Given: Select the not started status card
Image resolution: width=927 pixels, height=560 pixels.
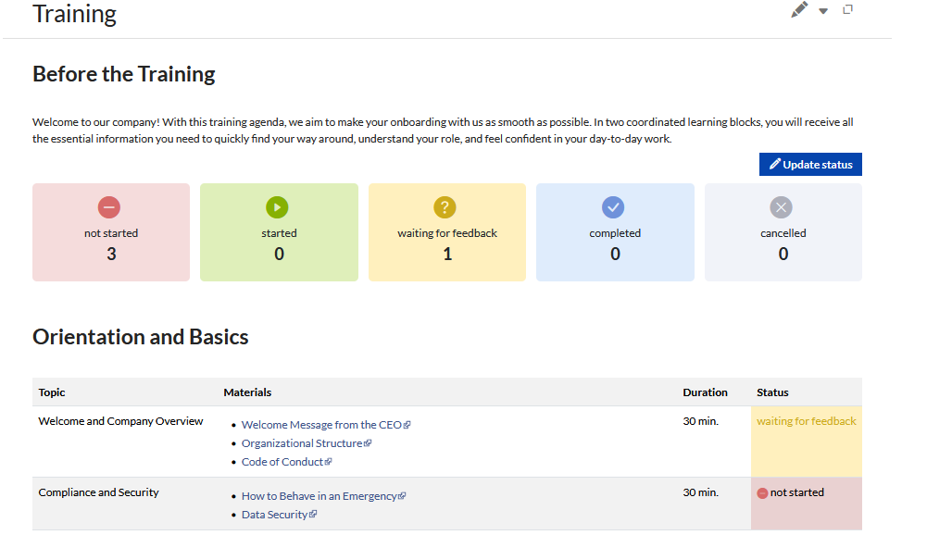Looking at the screenshot, I should click(111, 233).
